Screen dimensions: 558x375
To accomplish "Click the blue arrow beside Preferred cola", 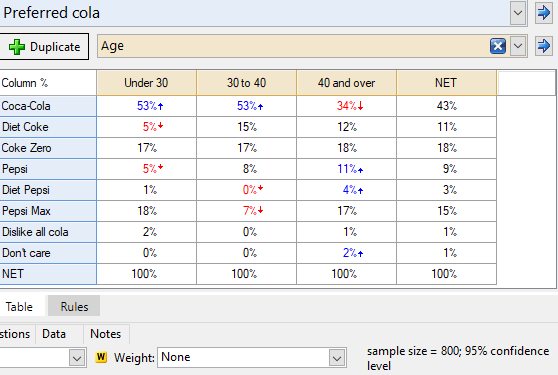I will tap(544, 13).
